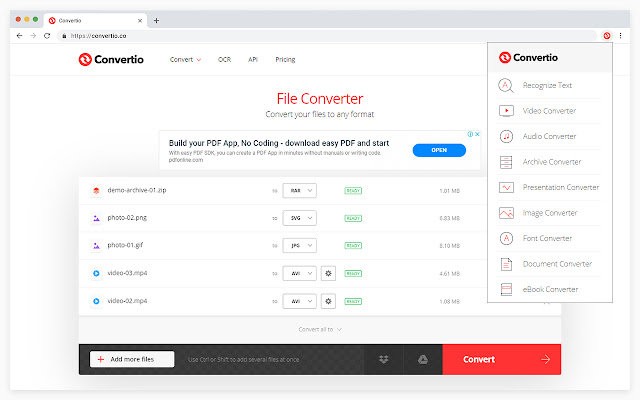Click the Add more files button

tap(132, 360)
